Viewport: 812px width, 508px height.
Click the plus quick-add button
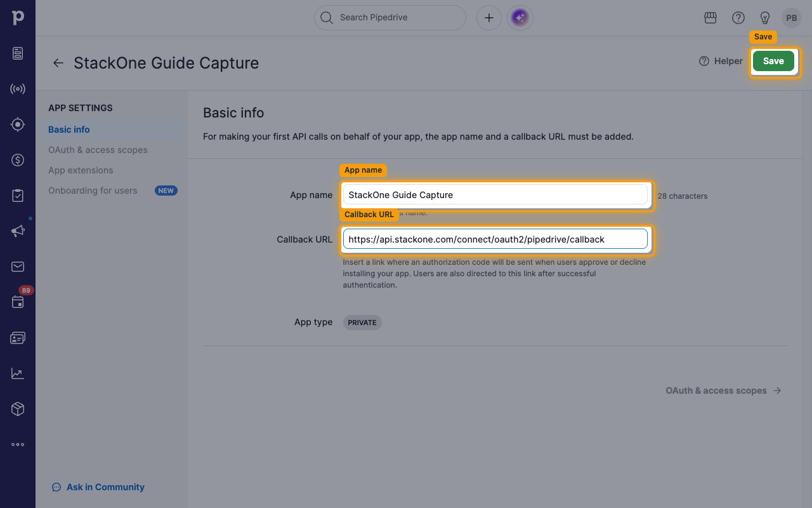[x=489, y=18]
